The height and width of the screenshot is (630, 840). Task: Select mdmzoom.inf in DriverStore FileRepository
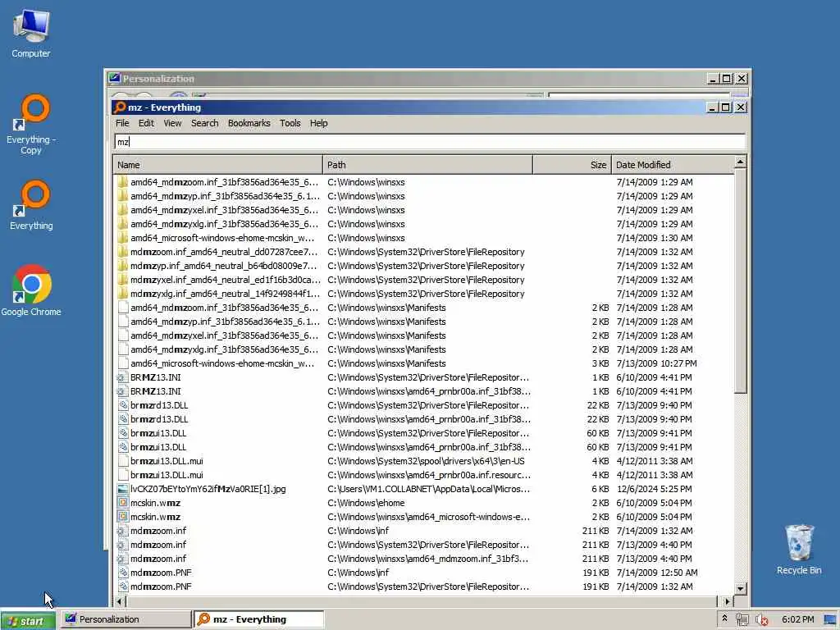[423, 545]
